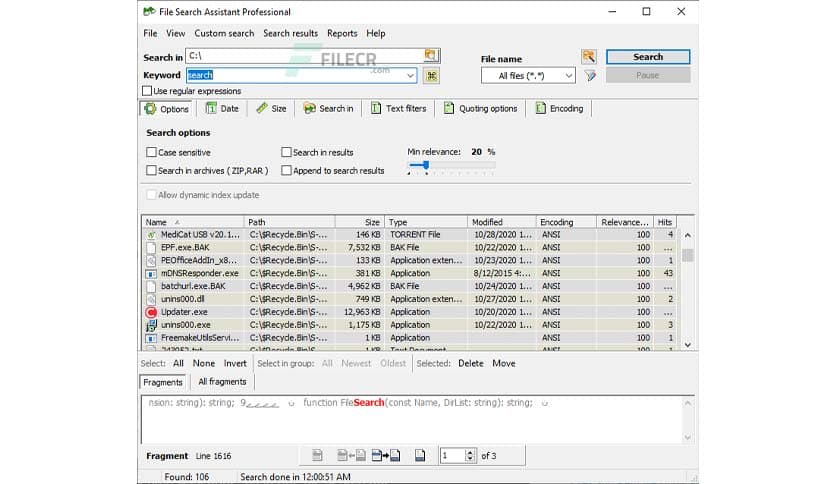Open the Custom search menu
This screenshot has height=484, width=836.
[224, 33]
